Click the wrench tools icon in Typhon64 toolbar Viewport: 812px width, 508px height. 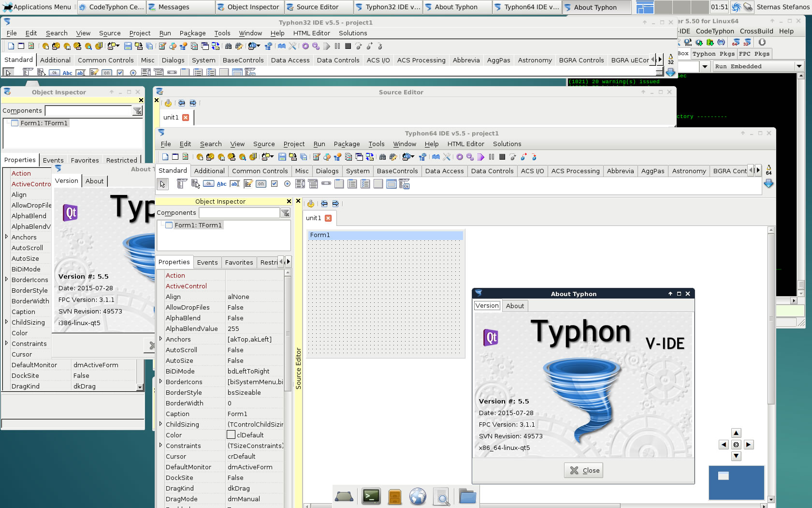point(447,157)
